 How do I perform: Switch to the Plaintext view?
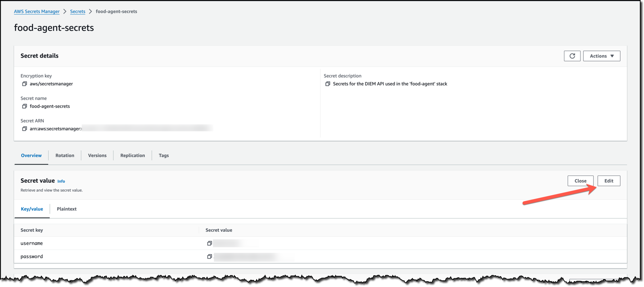point(67,209)
